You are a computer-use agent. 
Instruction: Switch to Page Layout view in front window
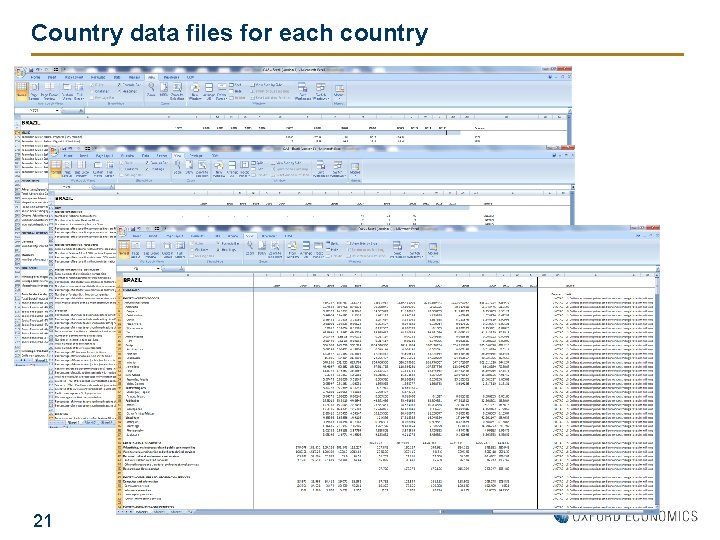pyautogui.click(x=136, y=249)
